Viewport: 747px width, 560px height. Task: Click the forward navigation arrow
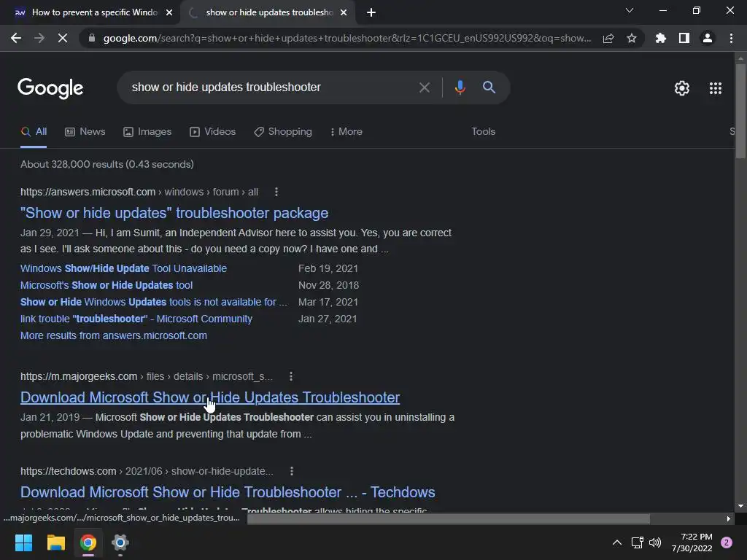[39, 38]
